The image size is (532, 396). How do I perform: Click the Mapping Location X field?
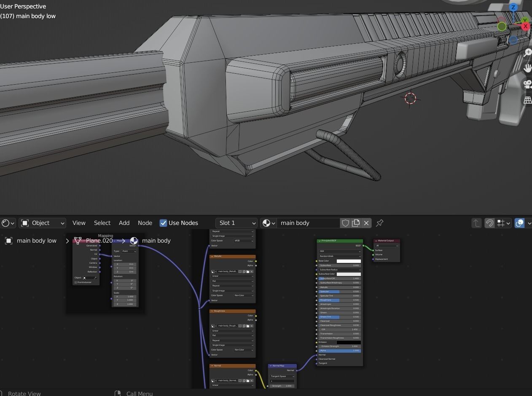pyautogui.click(x=125, y=264)
